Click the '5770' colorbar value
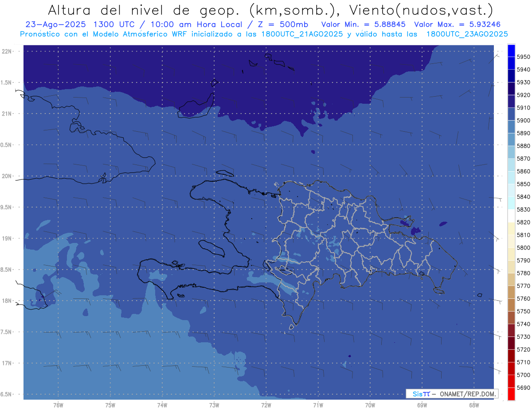Viewport: 532px width, 411px height. click(523, 286)
